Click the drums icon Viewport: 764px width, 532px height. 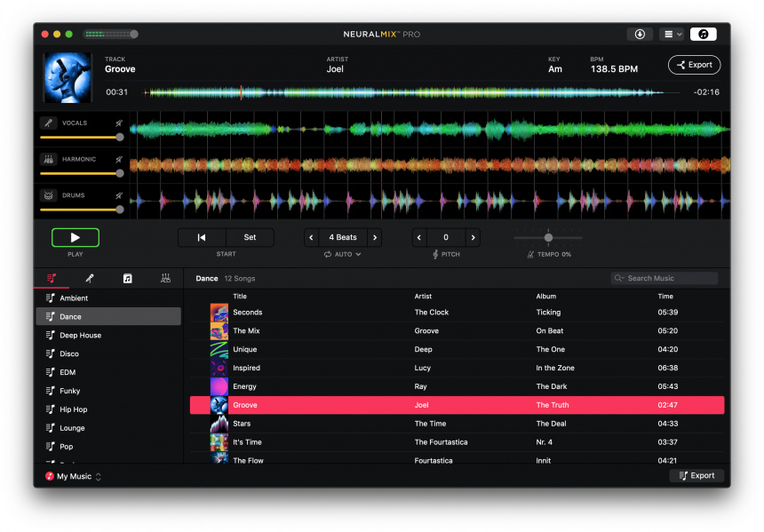coord(48,195)
